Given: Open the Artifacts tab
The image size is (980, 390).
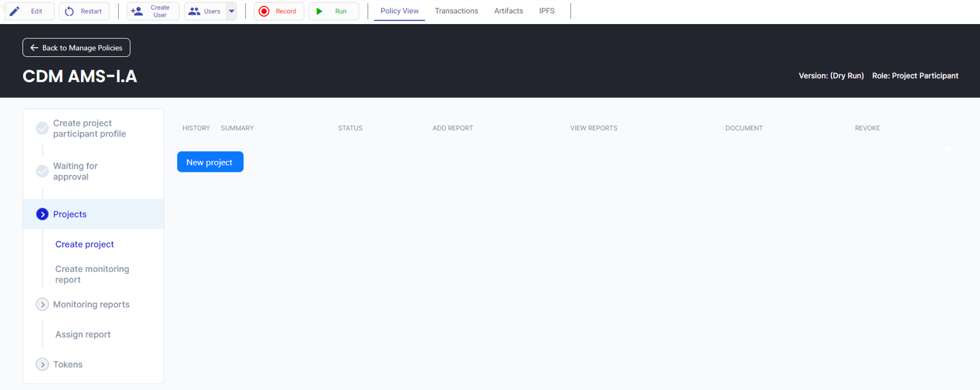Looking at the screenshot, I should pyautogui.click(x=509, y=11).
